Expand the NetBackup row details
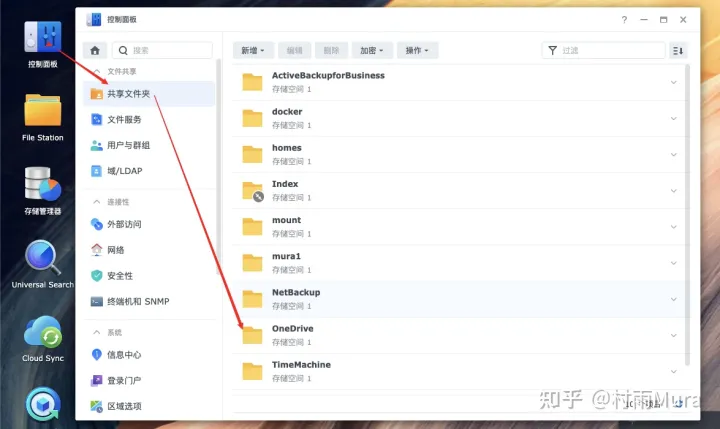The height and width of the screenshot is (429, 720). coord(674,299)
